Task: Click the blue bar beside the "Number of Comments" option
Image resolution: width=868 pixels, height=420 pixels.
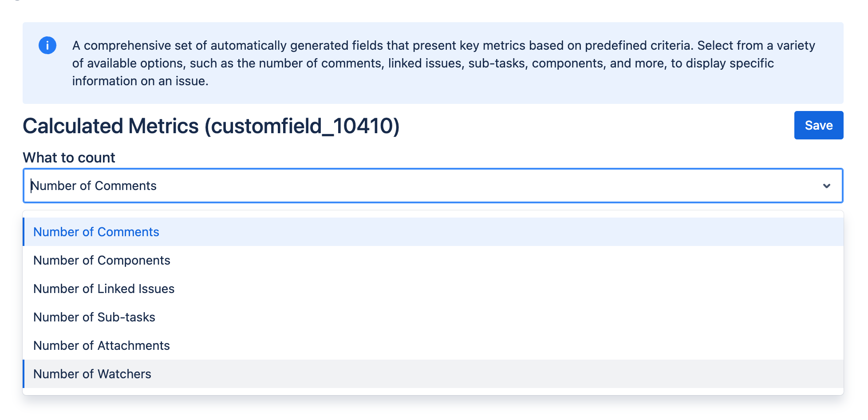Action: pyautogui.click(x=24, y=232)
